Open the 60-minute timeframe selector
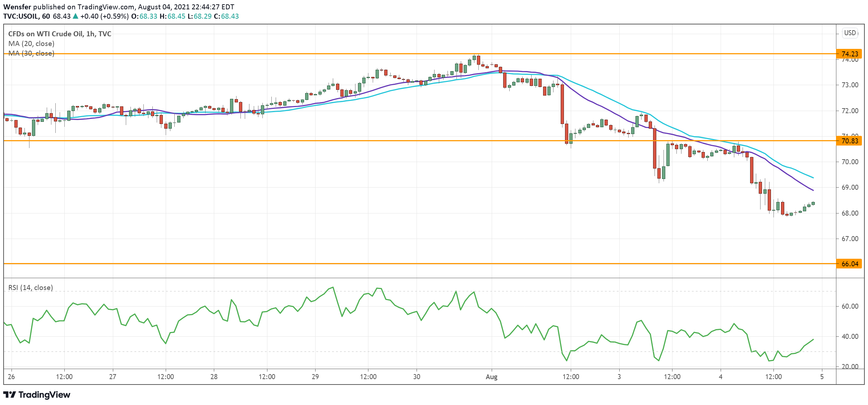868x405 pixels. point(47,16)
